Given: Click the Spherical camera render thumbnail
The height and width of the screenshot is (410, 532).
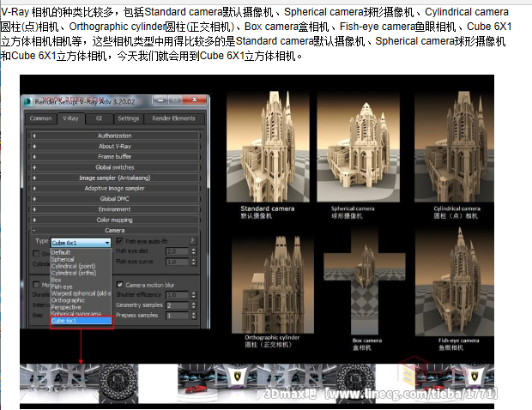Looking at the screenshot, I should (359, 146).
